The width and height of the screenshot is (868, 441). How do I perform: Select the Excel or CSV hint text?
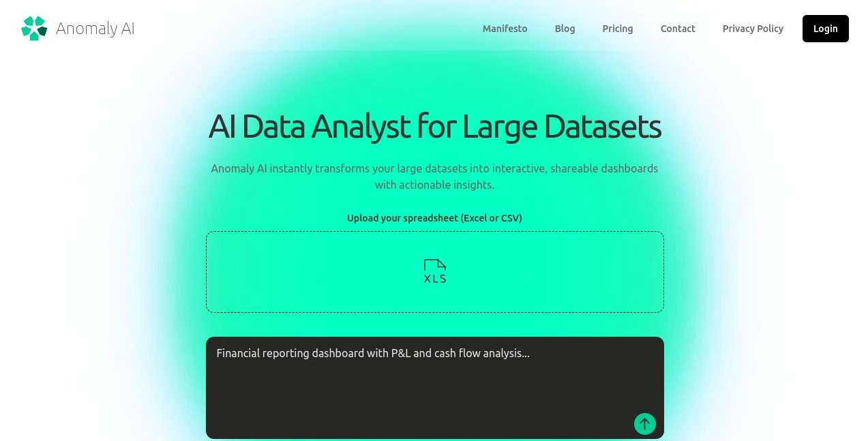(x=491, y=217)
